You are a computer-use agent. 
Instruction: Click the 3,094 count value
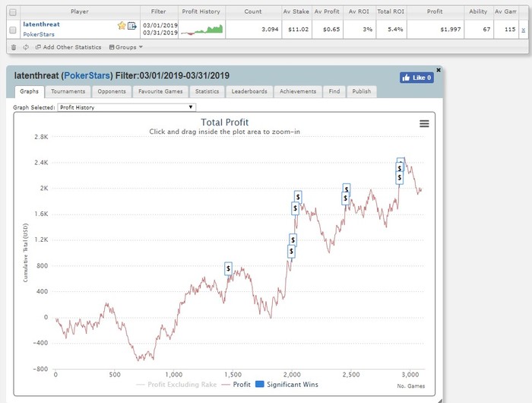click(x=270, y=30)
